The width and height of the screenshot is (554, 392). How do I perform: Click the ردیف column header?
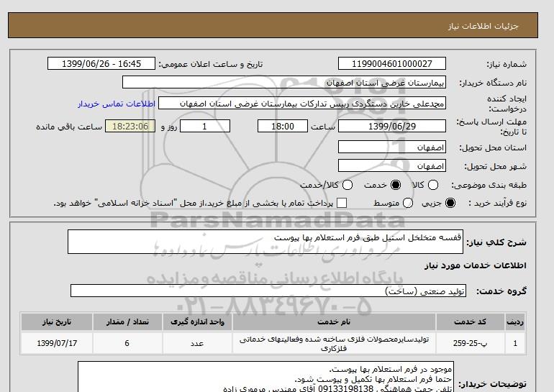515,322
